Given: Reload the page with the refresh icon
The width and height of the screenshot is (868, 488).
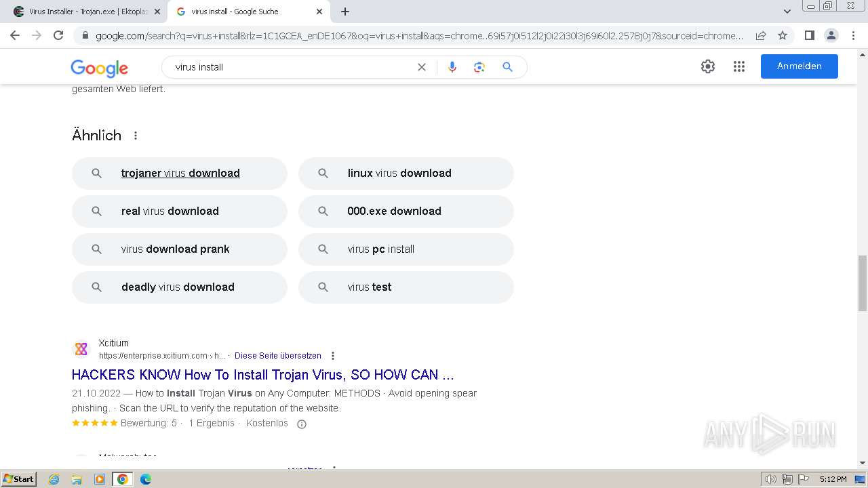Looking at the screenshot, I should tap(58, 35).
